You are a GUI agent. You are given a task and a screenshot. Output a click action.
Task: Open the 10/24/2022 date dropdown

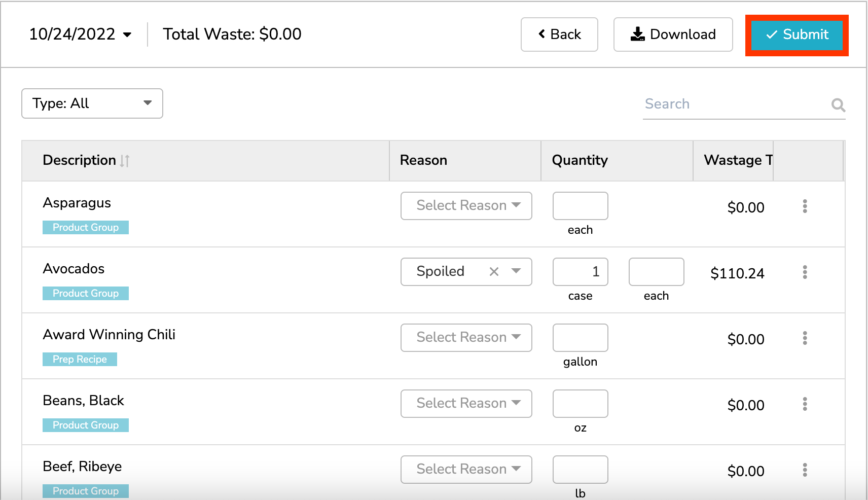click(81, 34)
